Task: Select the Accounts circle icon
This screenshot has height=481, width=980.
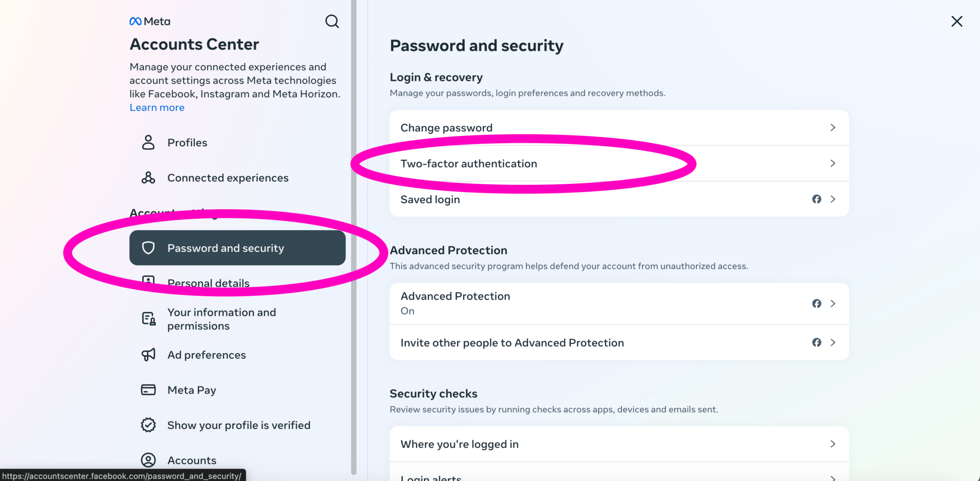Action: coord(148,459)
